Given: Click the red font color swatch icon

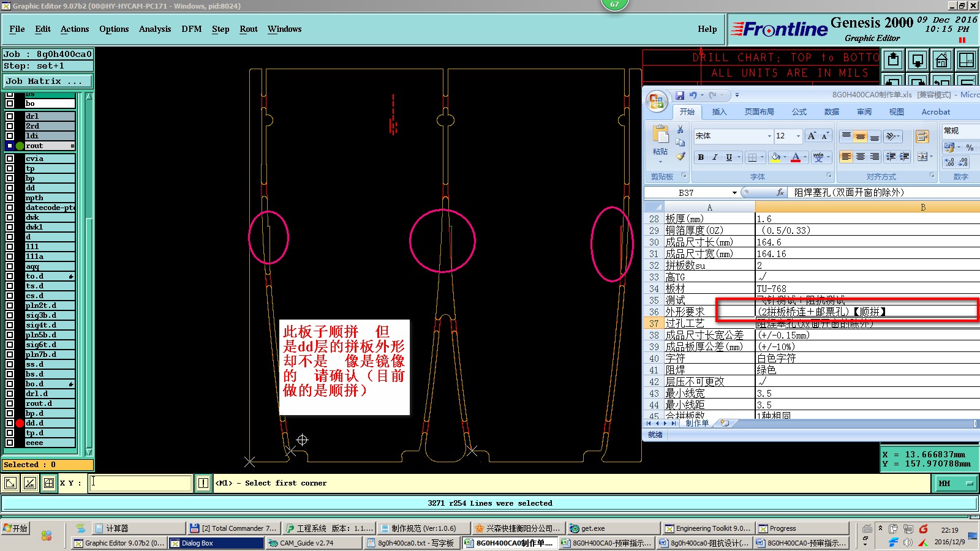Looking at the screenshot, I should pyautogui.click(x=795, y=157).
